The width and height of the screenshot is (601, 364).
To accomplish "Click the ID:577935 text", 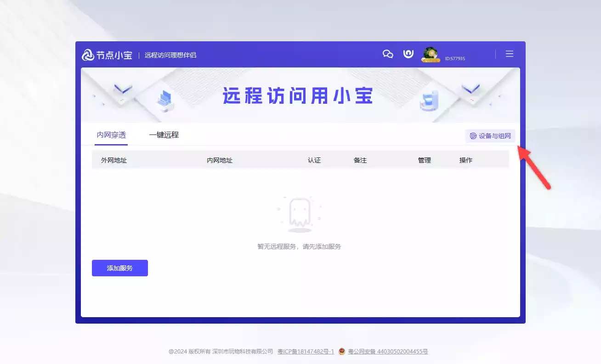I will [455, 59].
